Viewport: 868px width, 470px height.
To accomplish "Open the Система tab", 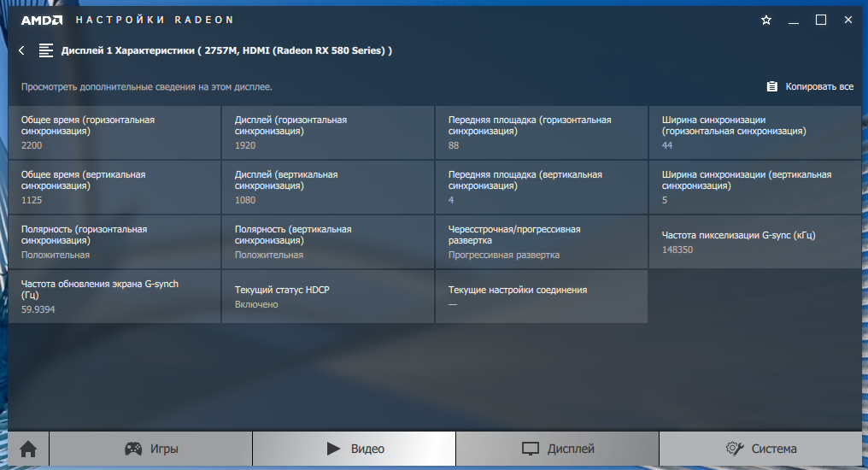I will click(x=760, y=449).
